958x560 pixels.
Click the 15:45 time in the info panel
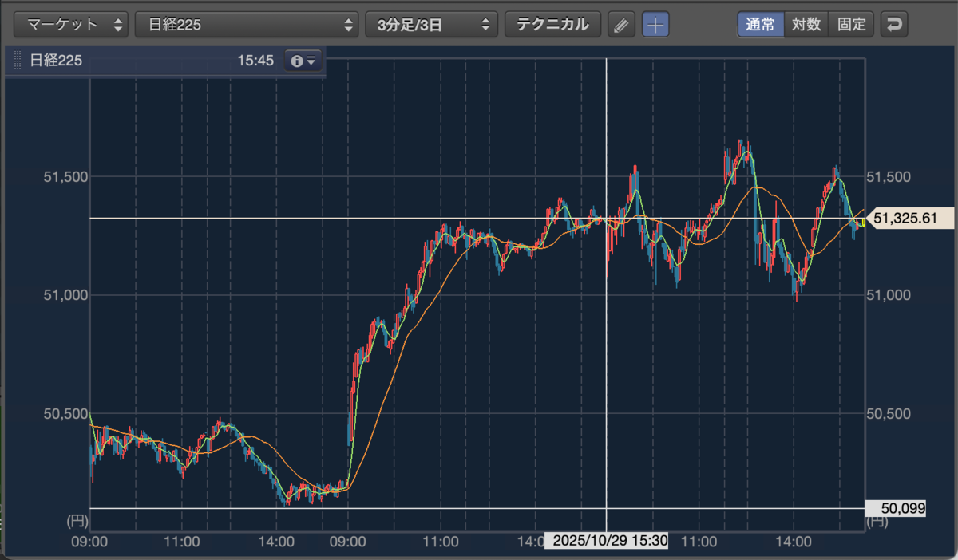coord(256,61)
